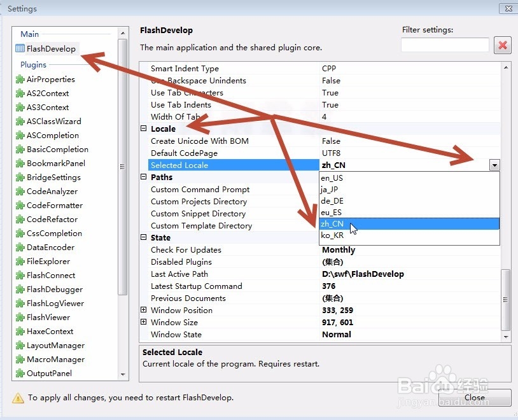The width and height of the screenshot is (518, 420).
Task: Expand the Window Size property
Action: point(143,321)
